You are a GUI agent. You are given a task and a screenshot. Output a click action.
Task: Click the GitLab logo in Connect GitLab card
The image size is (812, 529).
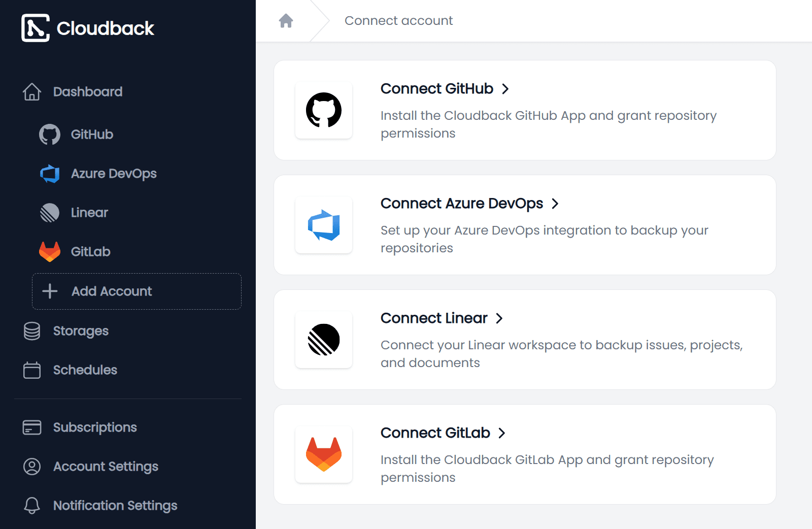coord(324,454)
